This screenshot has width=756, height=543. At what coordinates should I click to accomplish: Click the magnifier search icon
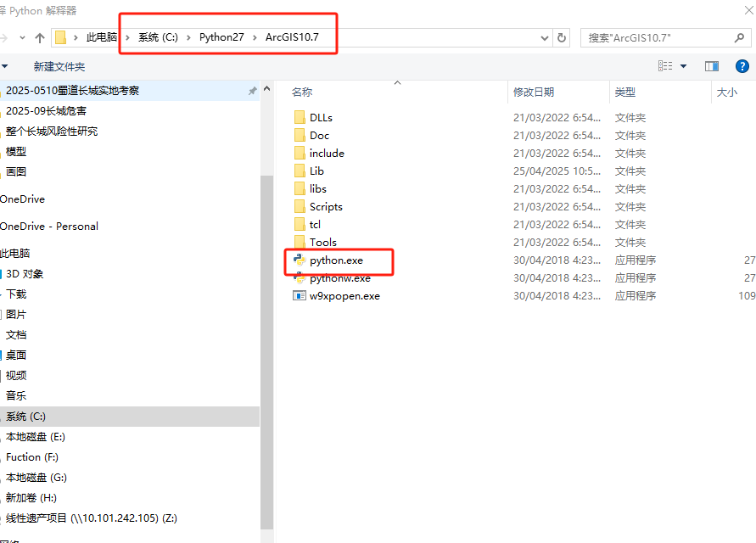coord(739,37)
